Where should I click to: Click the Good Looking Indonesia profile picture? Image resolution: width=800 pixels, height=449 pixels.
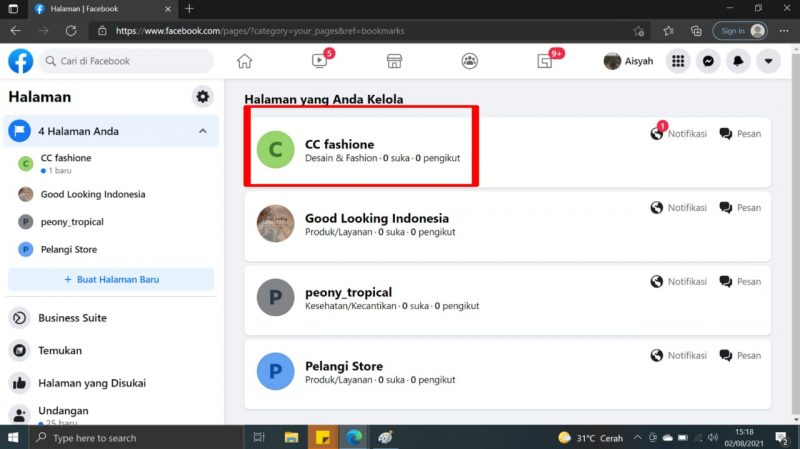276,223
